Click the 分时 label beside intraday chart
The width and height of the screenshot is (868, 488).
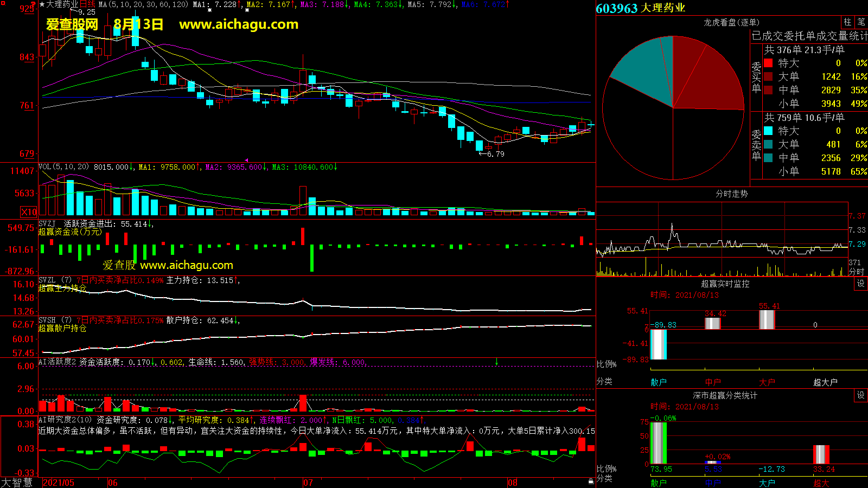[x=856, y=272]
